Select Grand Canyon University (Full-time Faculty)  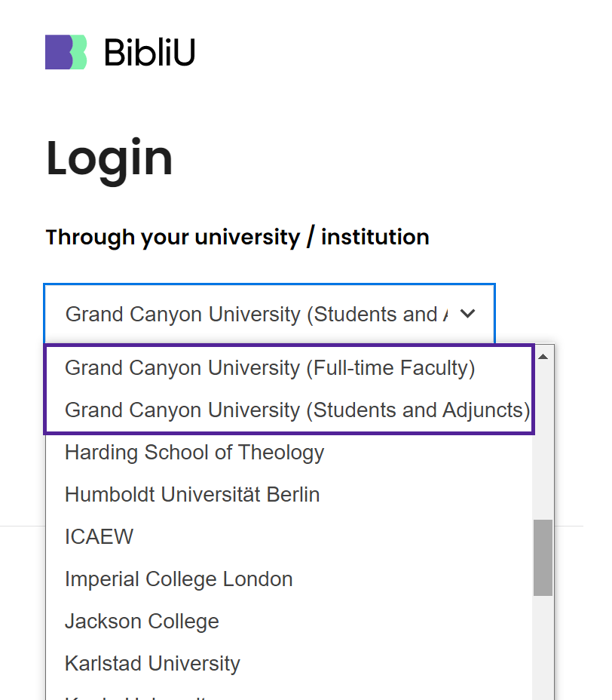[x=289, y=368]
